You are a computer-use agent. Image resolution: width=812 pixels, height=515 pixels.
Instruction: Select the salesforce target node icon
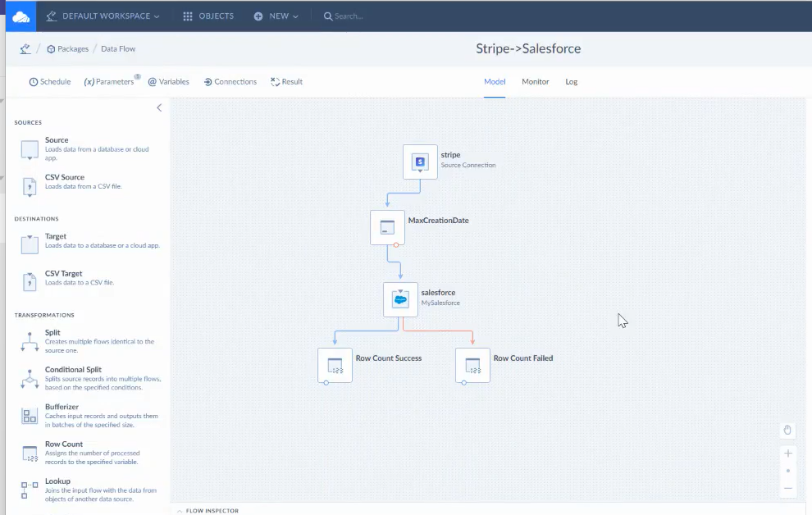(400, 299)
